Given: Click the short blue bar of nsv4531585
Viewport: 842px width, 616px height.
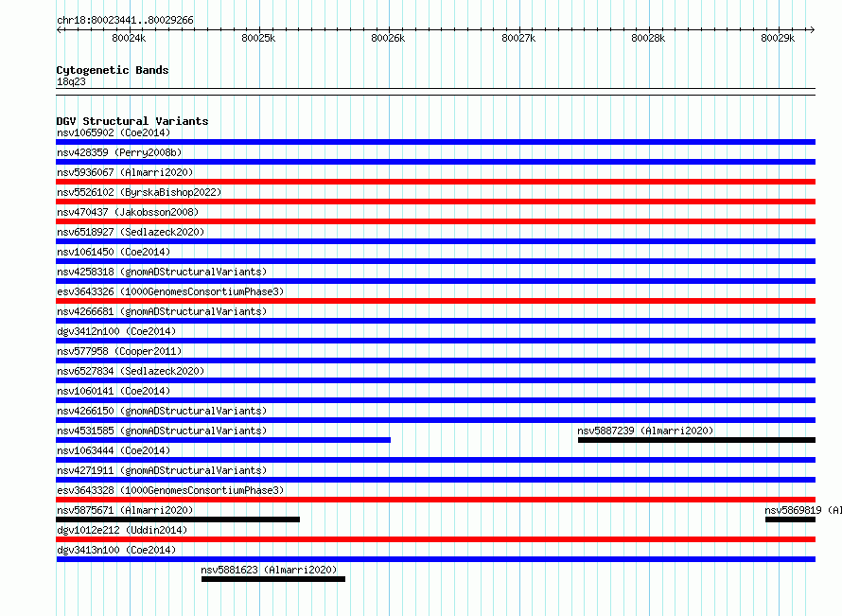Looking at the screenshot, I should (223, 440).
